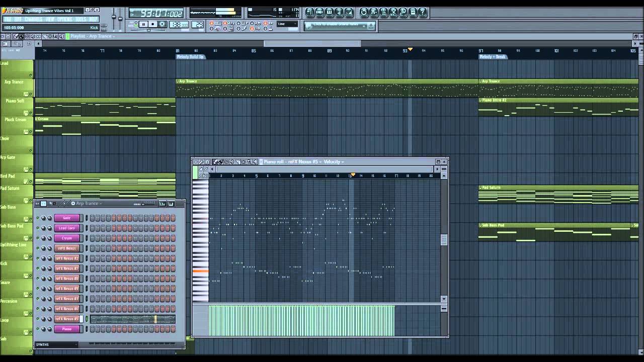Toggle the first recording option LED in the panel

pyautogui.click(x=211, y=23)
